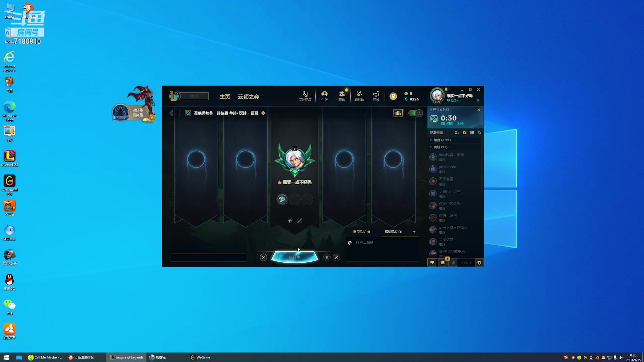Open the Microsoft Edge desktop icon
The image size is (644, 362).
tap(9, 110)
